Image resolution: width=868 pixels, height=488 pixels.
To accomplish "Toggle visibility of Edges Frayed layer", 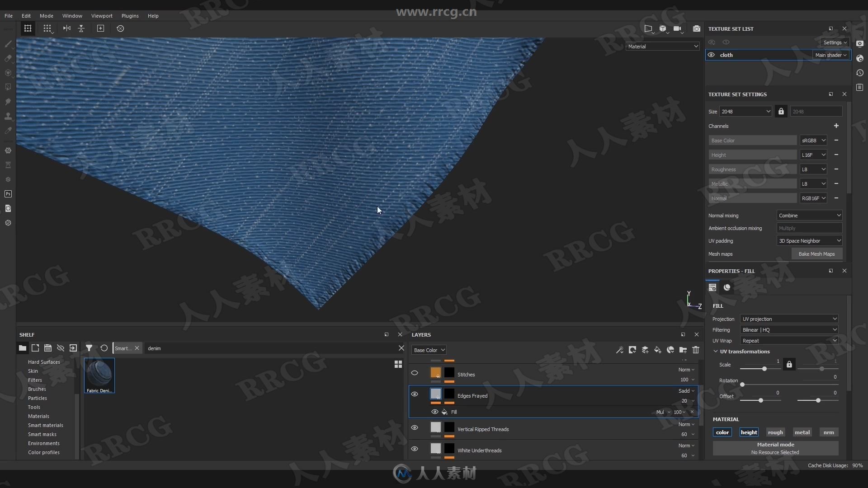I will click(x=414, y=394).
